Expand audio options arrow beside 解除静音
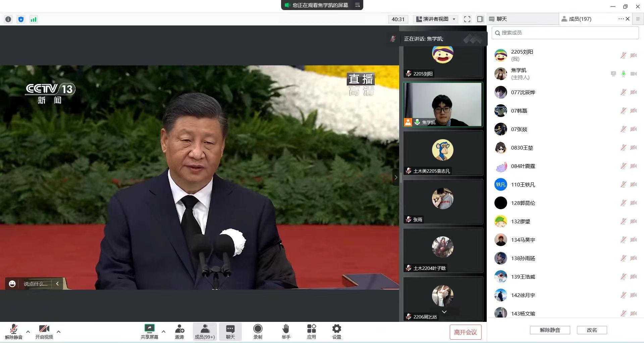The image size is (644, 343). pos(28,332)
